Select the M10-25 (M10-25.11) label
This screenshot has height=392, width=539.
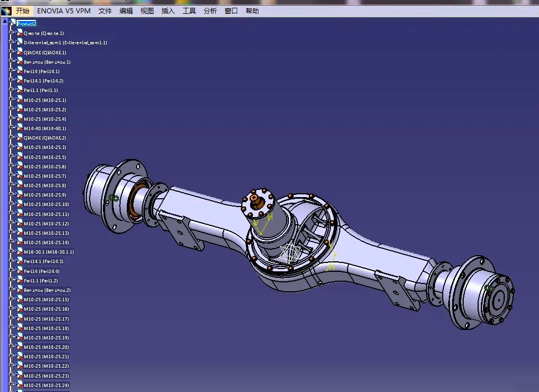[x=46, y=214]
